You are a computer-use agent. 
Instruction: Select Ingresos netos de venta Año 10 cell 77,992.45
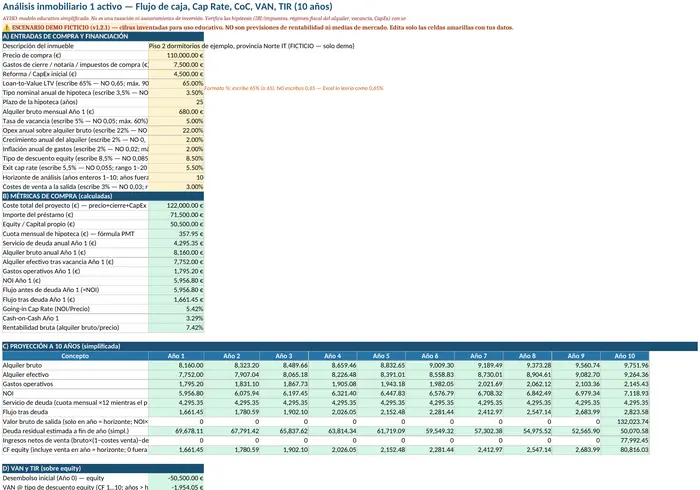point(625,440)
